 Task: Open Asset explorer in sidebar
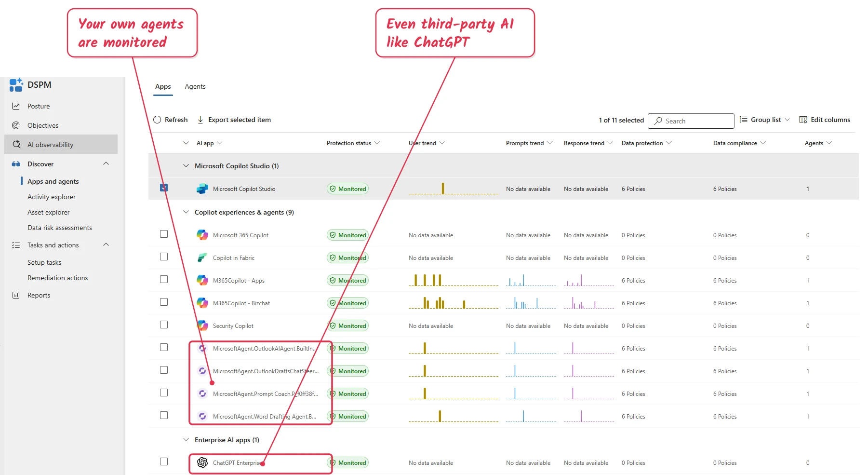49,212
